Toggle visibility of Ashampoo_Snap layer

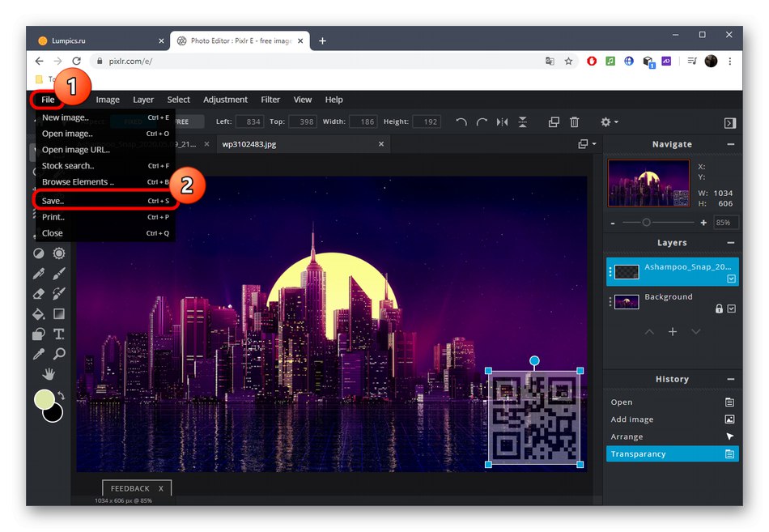[731, 279]
